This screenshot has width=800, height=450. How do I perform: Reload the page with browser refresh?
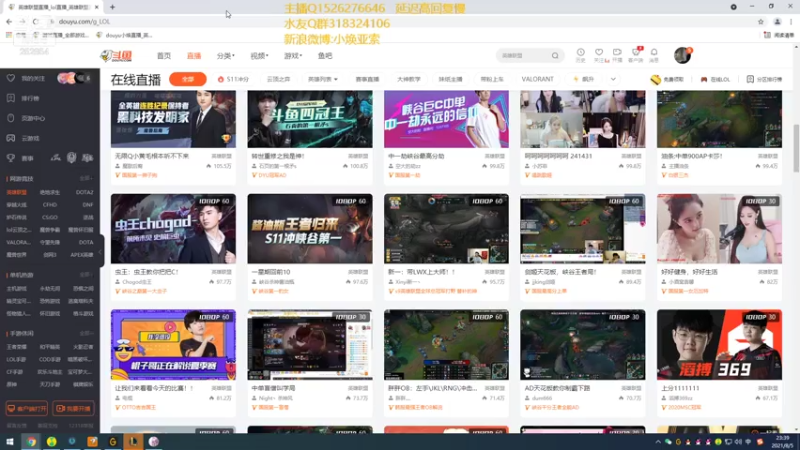coord(36,21)
